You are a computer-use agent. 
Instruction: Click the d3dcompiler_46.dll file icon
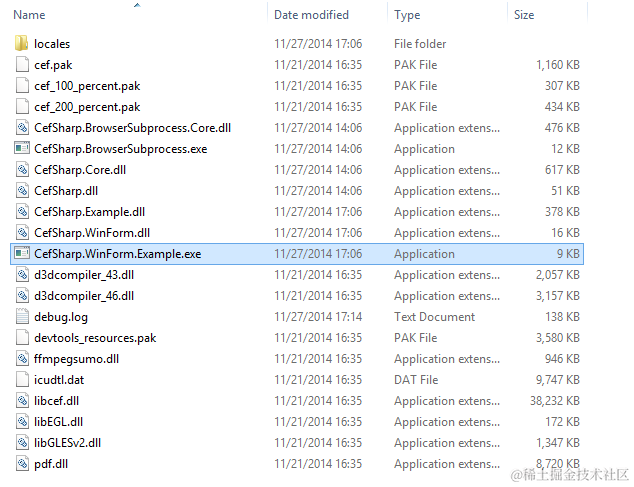click(x=22, y=296)
